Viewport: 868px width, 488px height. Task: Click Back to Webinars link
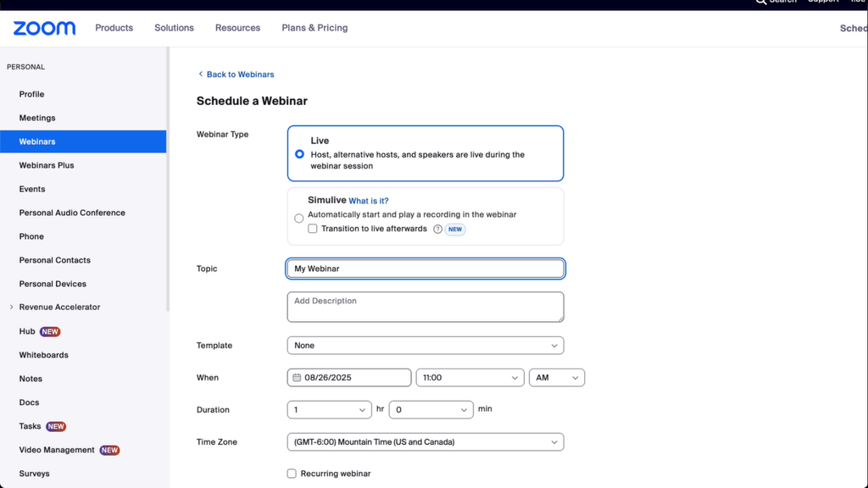(240, 75)
